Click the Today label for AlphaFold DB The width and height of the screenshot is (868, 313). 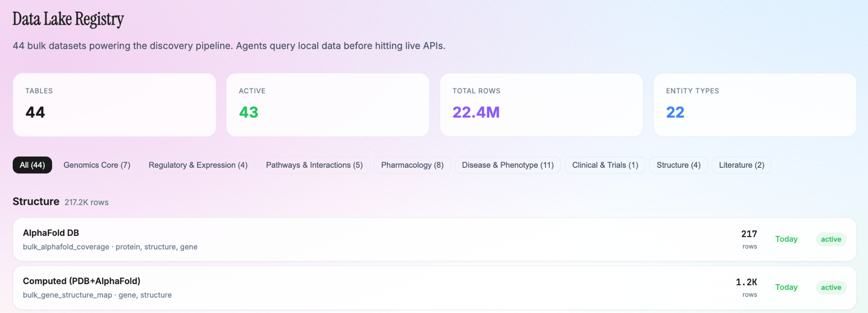pyautogui.click(x=786, y=239)
